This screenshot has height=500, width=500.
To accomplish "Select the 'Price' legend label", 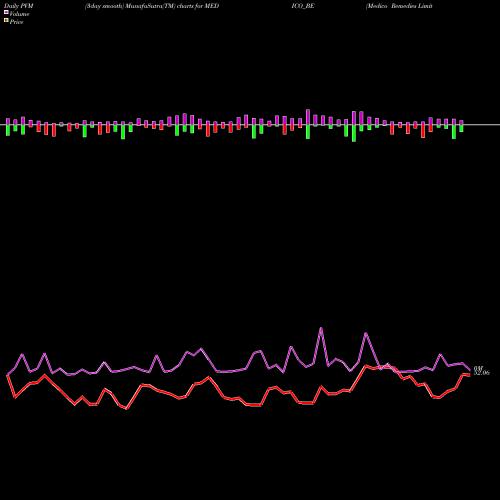I will [x=16, y=22].
